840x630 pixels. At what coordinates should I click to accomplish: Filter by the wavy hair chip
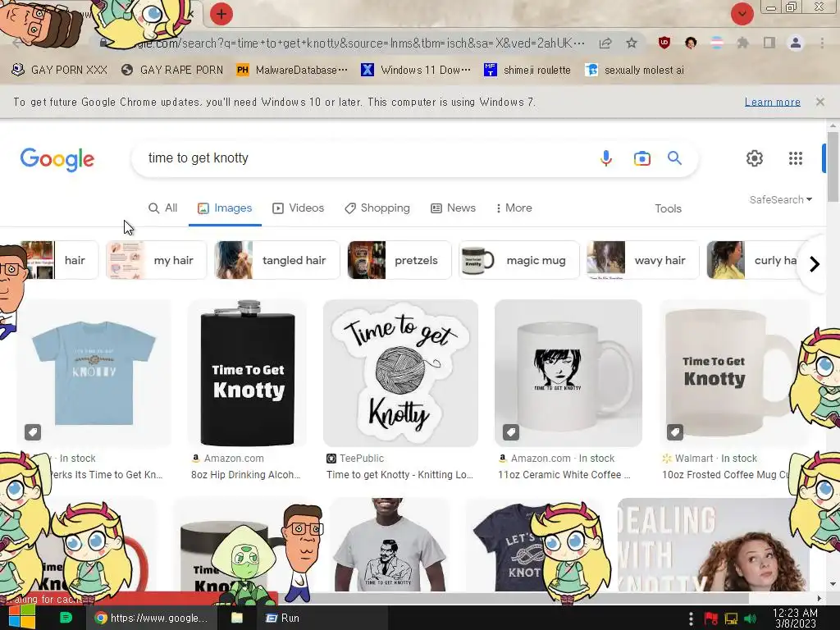643,260
